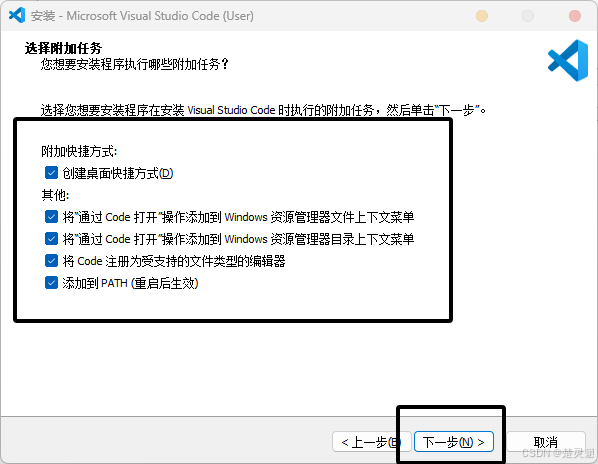Cancel the installation with 取消

(546, 442)
